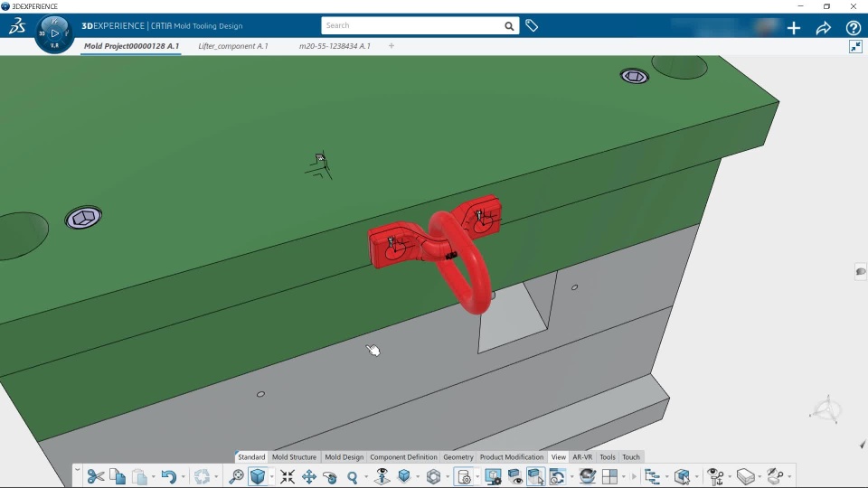
Task: Toggle the shaded cube view mode icon
Action: tap(258, 476)
